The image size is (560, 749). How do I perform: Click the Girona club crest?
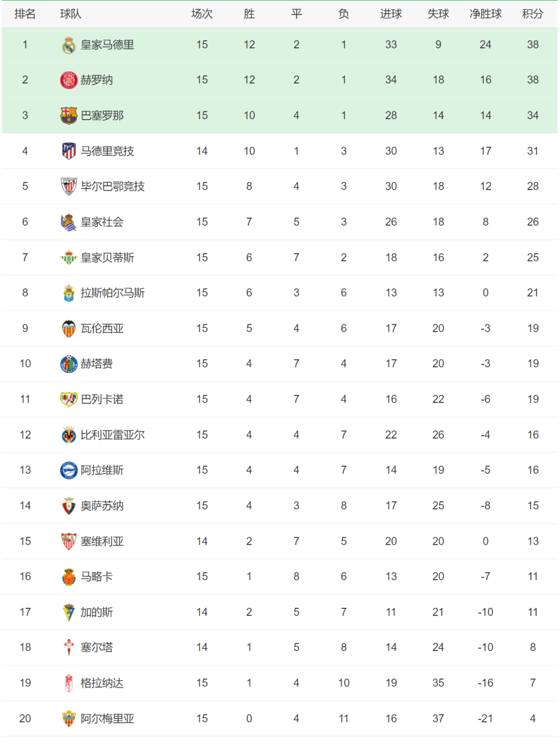[69, 80]
